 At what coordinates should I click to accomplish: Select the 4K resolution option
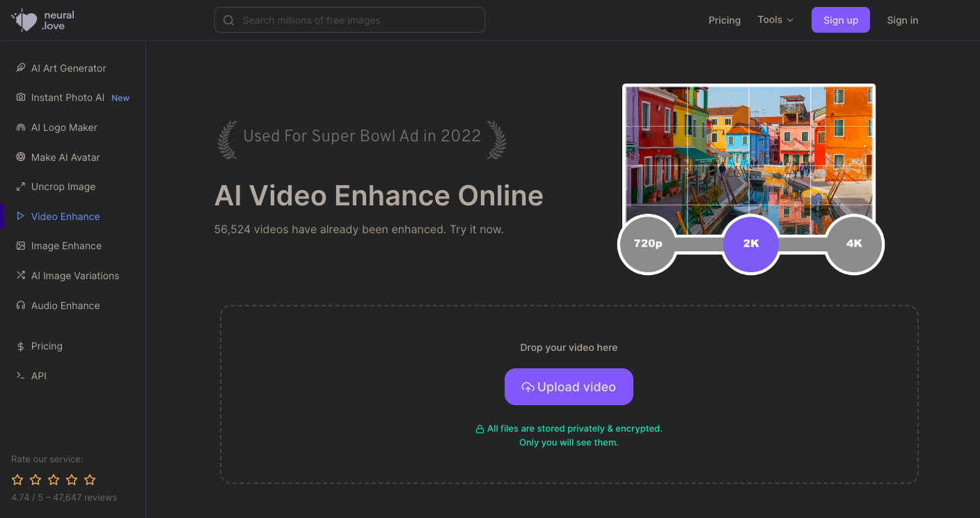pyautogui.click(x=854, y=244)
